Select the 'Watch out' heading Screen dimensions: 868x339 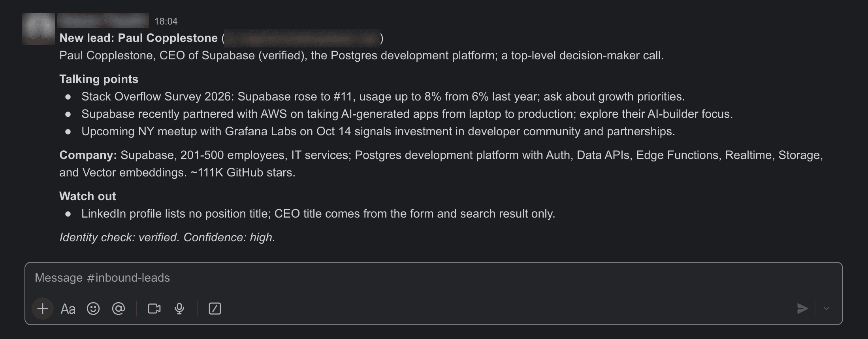[88, 196]
